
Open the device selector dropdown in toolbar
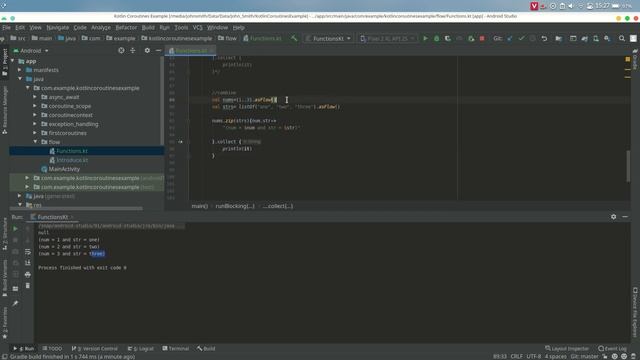pyautogui.click(x=388, y=38)
